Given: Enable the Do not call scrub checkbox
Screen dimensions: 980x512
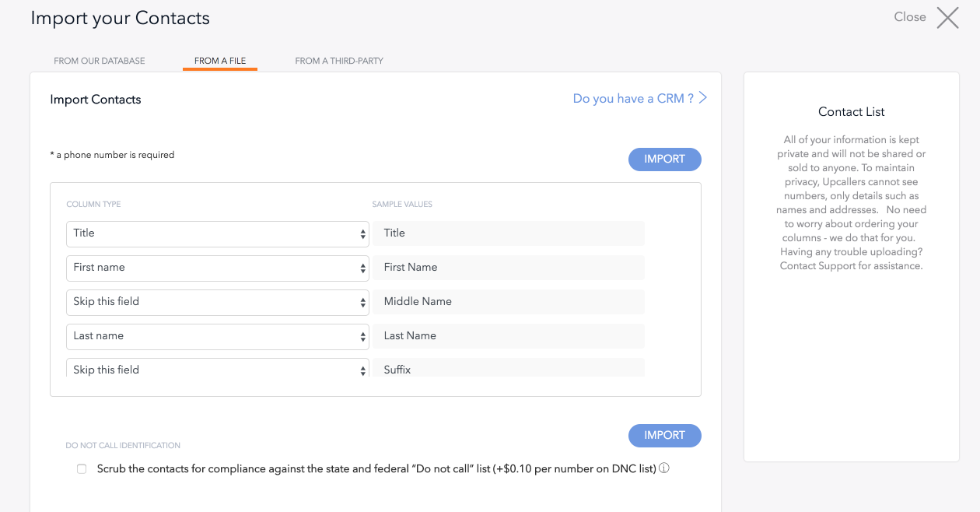Looking at the screenshot, I should point(82,468).
